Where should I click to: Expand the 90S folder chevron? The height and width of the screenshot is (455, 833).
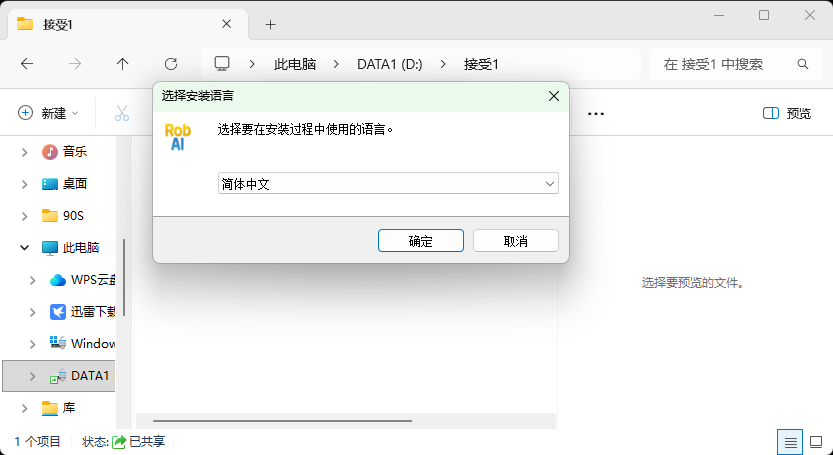[25, 215]
